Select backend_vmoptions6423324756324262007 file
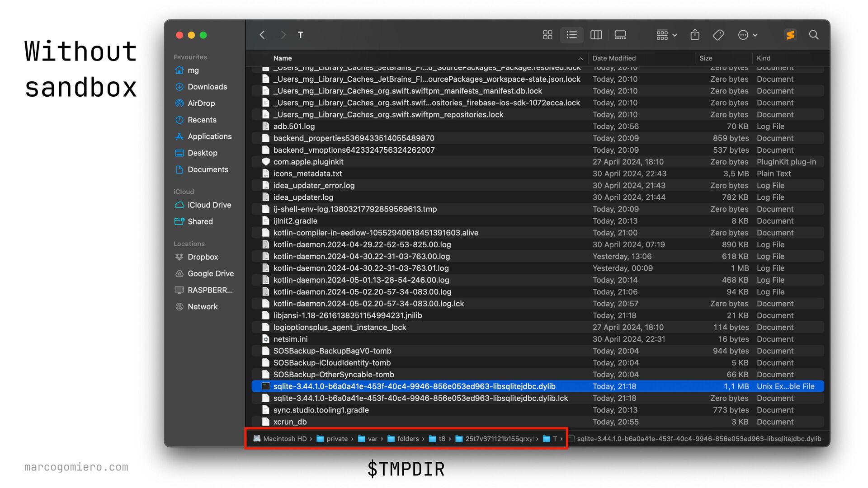Image resolution: width=868 pixels, height=488 pixels. click(x=538, y=150)
